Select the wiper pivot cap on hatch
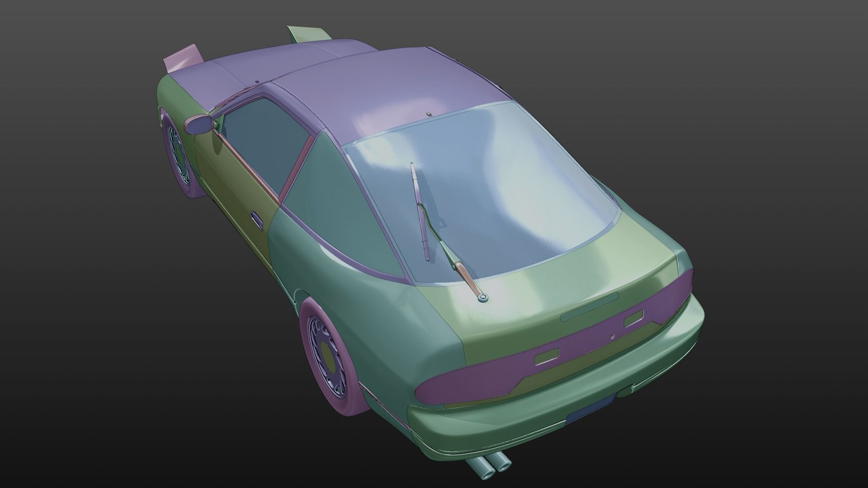Screen dimensions: 868x488 (483, 297)
